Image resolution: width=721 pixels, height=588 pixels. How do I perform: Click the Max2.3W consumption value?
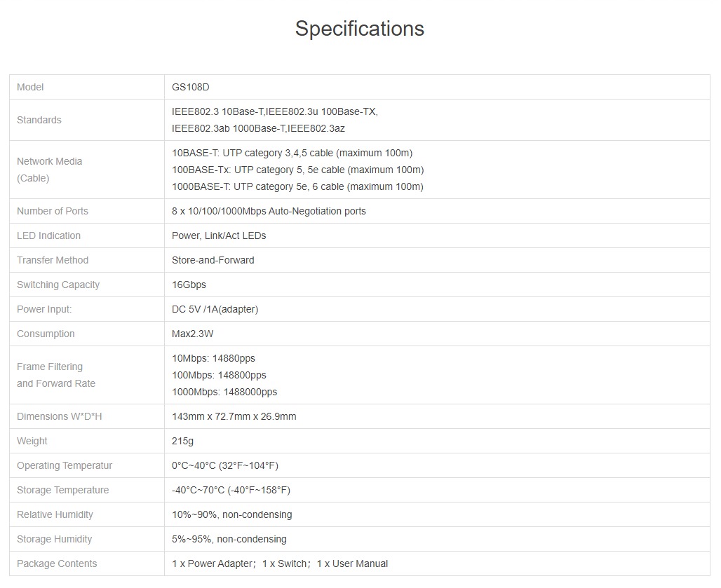pyautogui.click(x=193, y=334)
